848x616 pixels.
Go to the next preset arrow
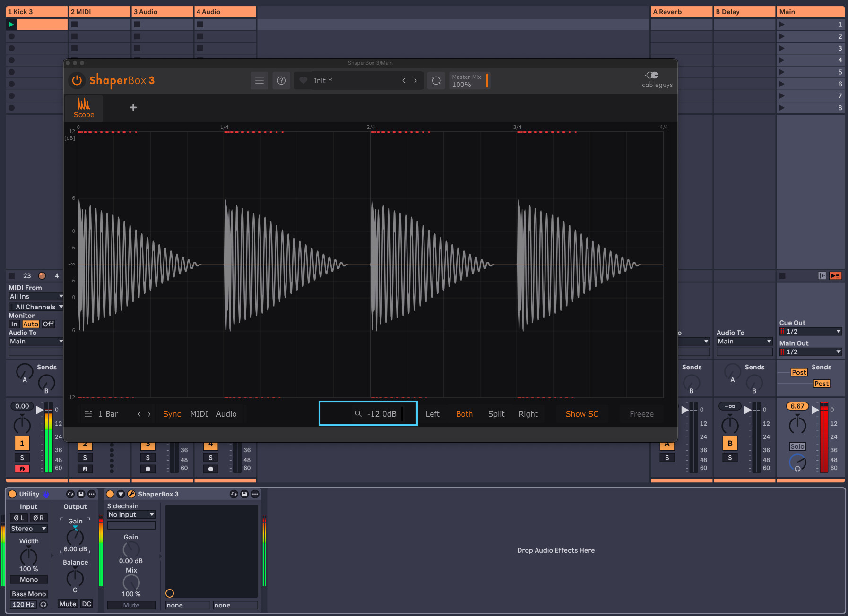(x=415, y=81)
